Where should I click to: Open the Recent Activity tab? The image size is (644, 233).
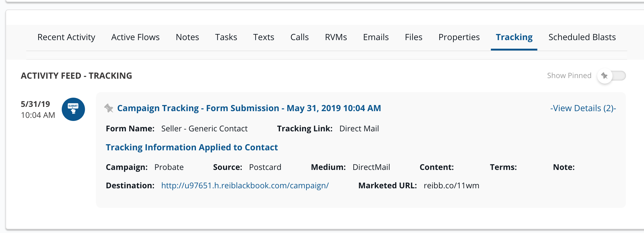pos(66,37)
